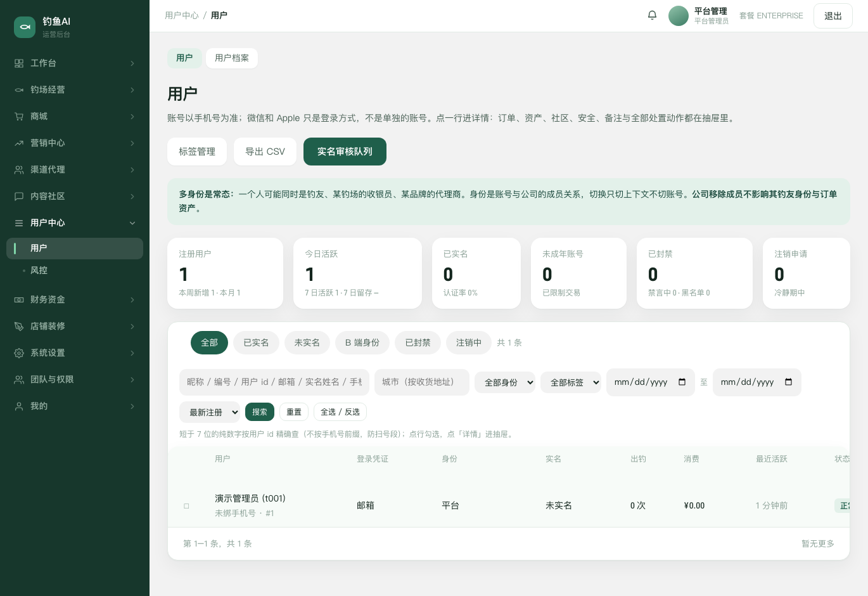The image size is (868, 596).
Task: Open calendar picker on end date field
Action: point(788,382)
